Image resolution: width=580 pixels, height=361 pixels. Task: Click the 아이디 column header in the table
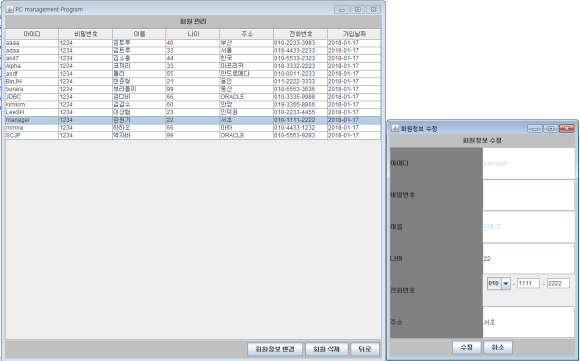[32, 34]
